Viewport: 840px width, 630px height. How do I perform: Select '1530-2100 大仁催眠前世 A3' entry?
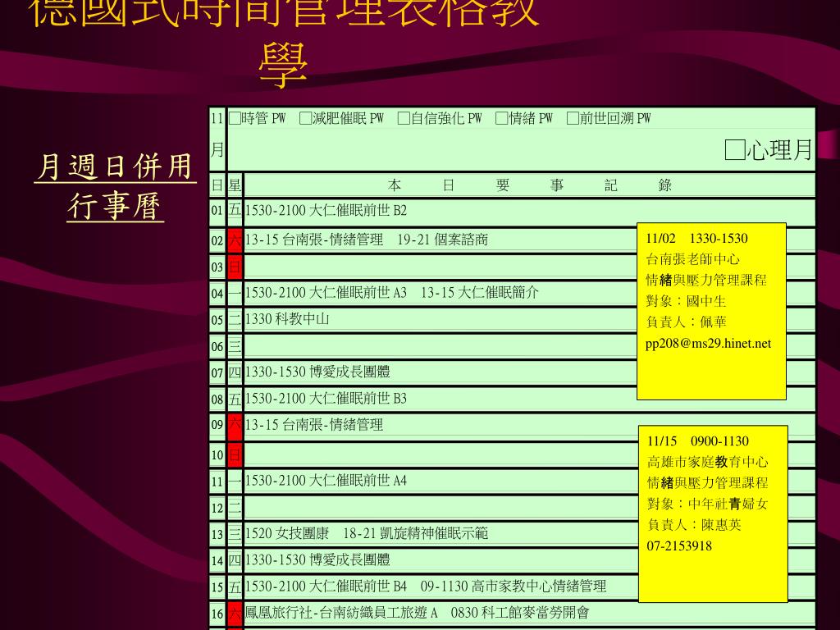[x=326, y=293]
